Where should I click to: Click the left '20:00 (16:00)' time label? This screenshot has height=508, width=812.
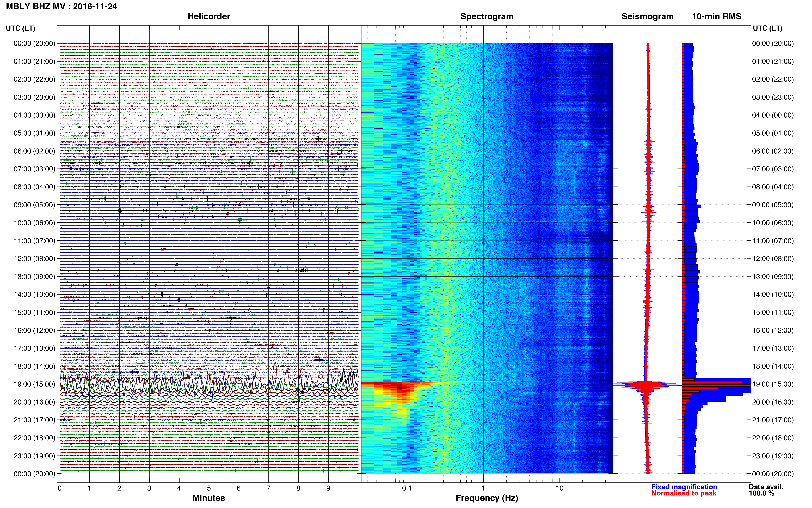34,402
